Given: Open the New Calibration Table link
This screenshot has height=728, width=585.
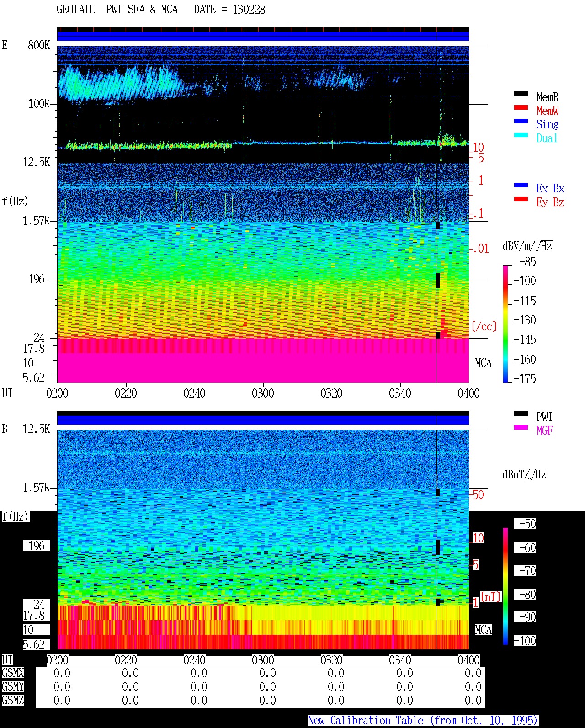Looking at the screenshot, I should point(423,721).
